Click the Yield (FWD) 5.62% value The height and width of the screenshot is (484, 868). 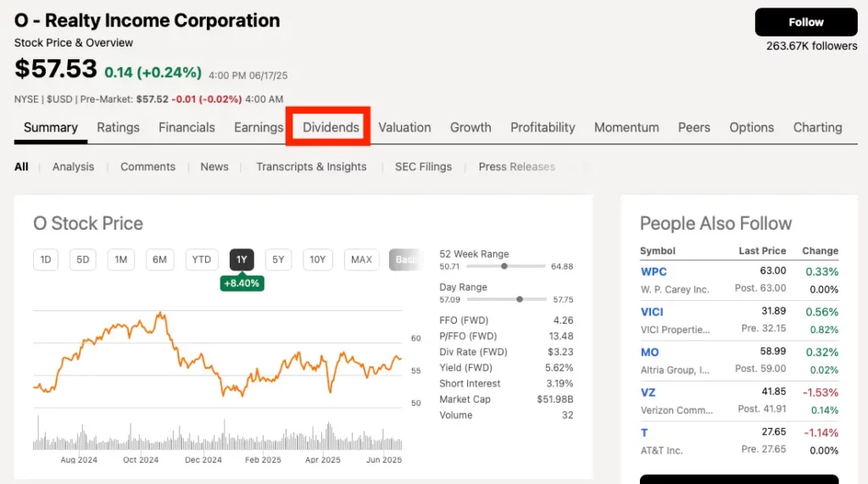(x=559, y=368)
